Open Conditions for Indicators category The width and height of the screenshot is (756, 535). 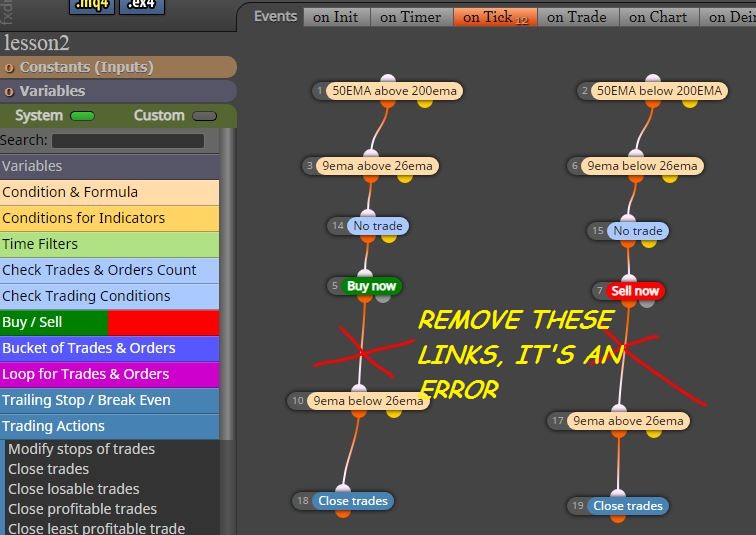point(109,218)
